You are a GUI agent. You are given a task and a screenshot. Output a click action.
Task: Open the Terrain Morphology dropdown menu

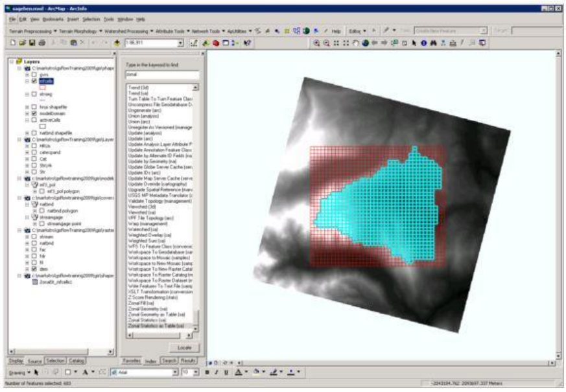[80, 31]
